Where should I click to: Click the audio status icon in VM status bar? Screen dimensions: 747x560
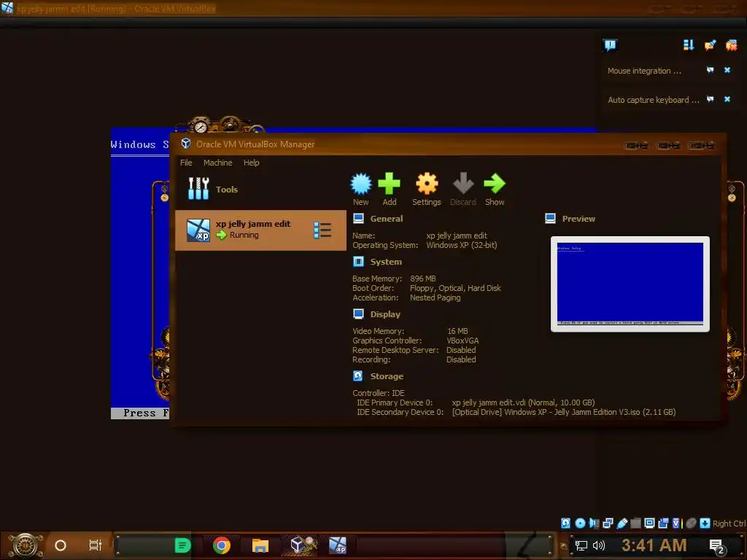coord(594,523)
